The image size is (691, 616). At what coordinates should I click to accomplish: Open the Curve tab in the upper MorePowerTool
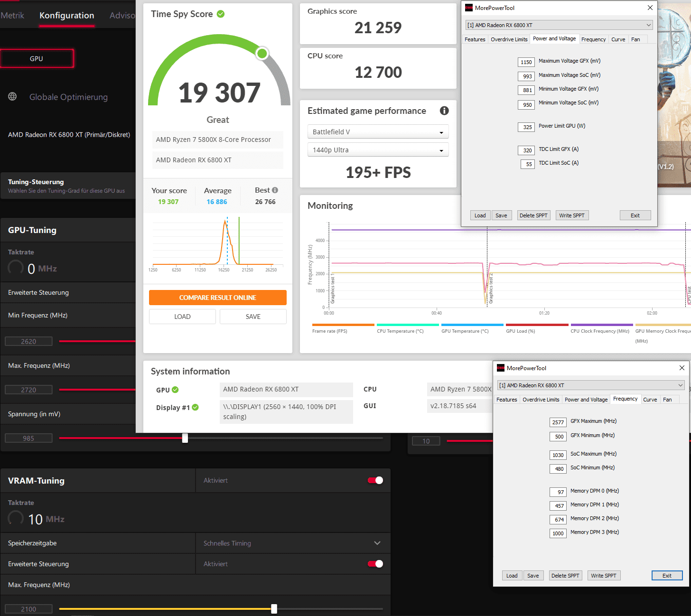[618, 39]
